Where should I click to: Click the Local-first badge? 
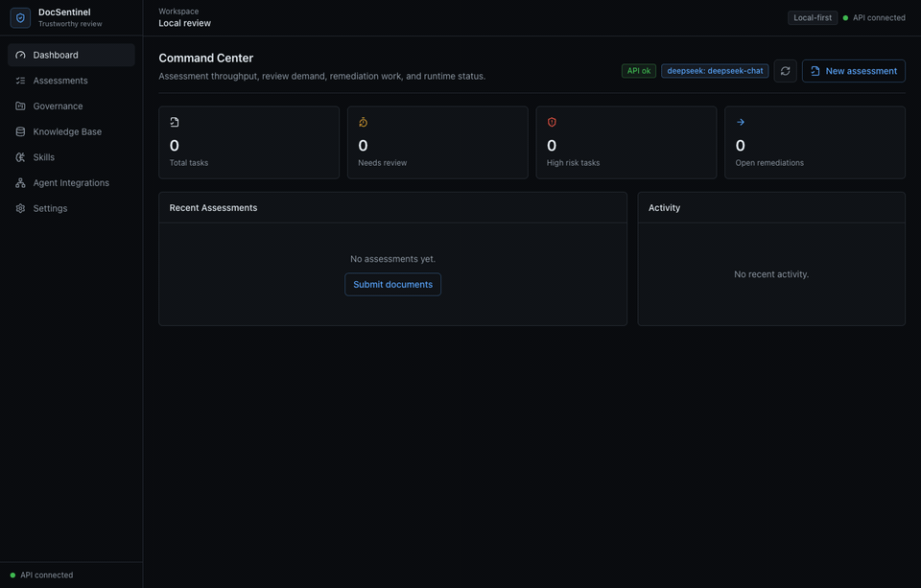click(x=813, y=17)
